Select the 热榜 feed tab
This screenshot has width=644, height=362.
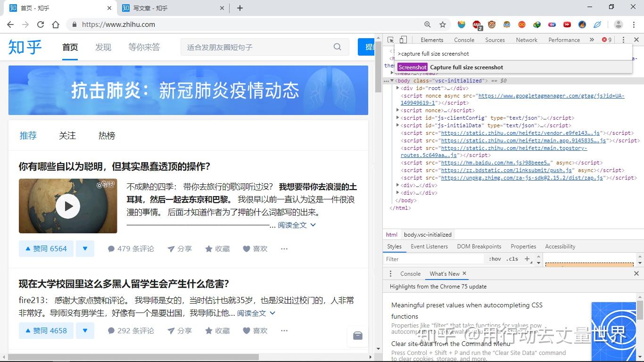tap(107, 136)
